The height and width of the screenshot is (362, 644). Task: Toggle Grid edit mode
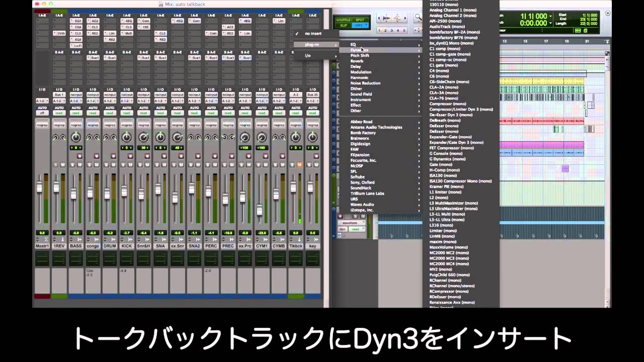coord(360,25)
